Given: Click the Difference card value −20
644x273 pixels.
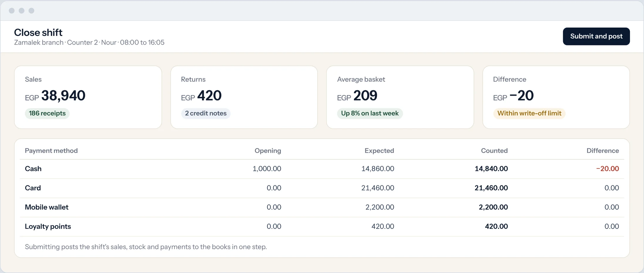Looking at the screenshot, I should pos(522,96).
